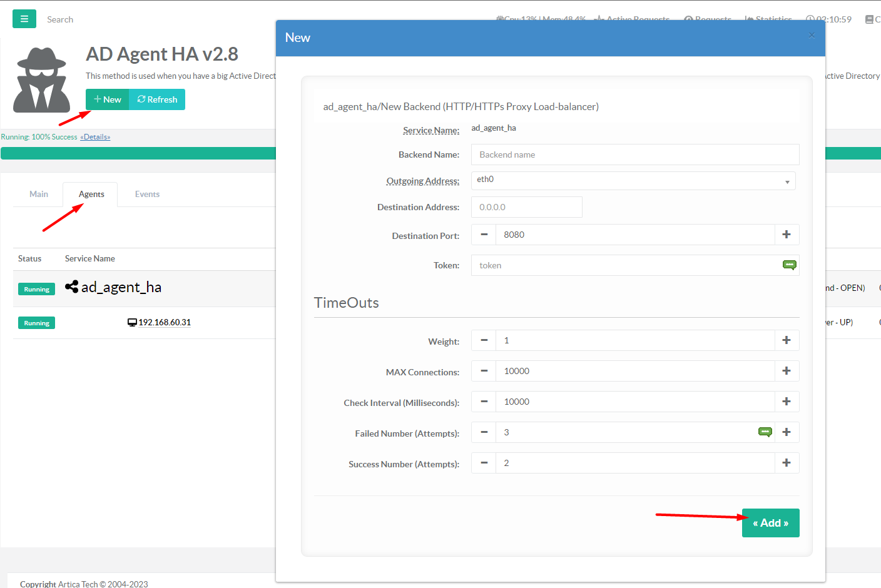Decrease Success Number attempts
Image resolution: width=881 pixels, height=588 pixels.
[x=484, y=463]
